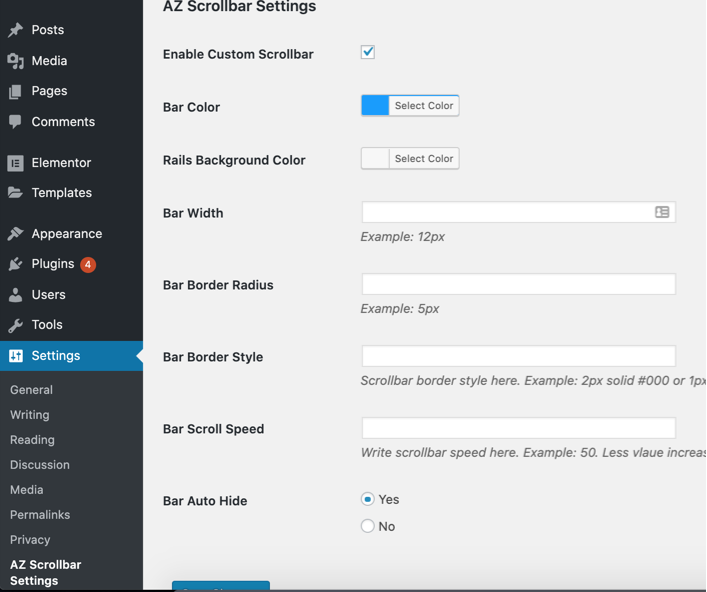Image resolution: width=707 pixels, height=592 pixels.
Task: Select Yes for Bar Auto Hide
Action: pos(368,499)
